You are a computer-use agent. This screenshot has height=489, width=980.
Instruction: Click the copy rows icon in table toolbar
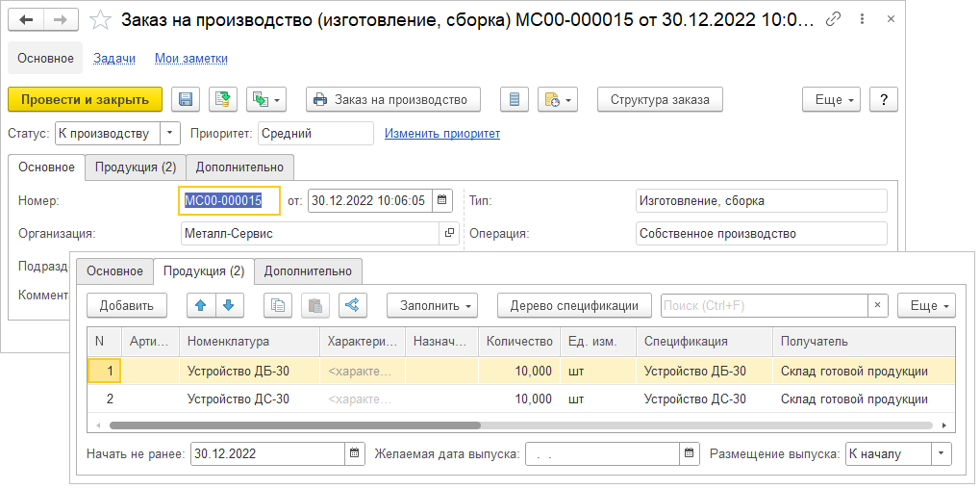[278, 305]
